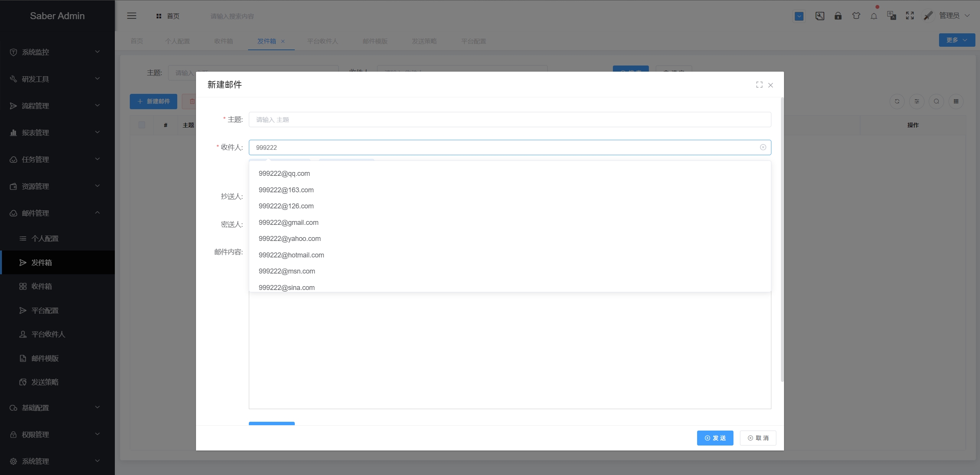The width and height of the screenshot is (980, 475).
Task: Choose the 999222@yahoo.com suggestion
Action: click(x=510, y=239)
